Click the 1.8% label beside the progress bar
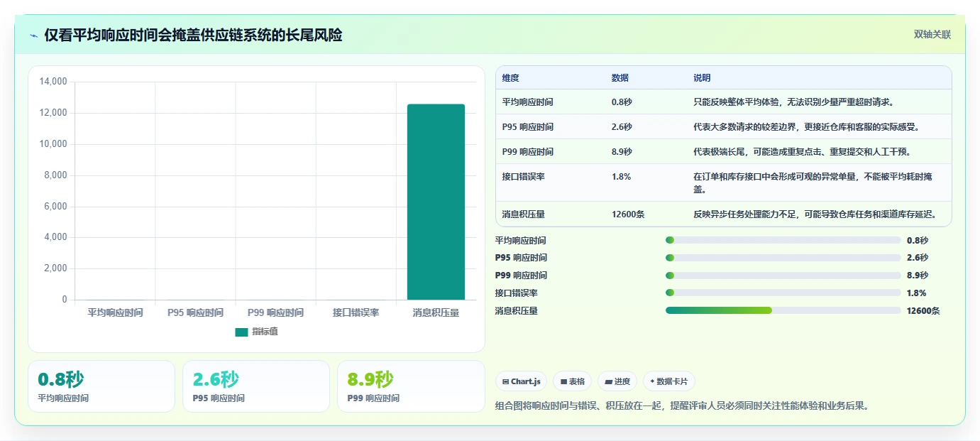The height and width of the screenshot is (441, 980). 916,293
